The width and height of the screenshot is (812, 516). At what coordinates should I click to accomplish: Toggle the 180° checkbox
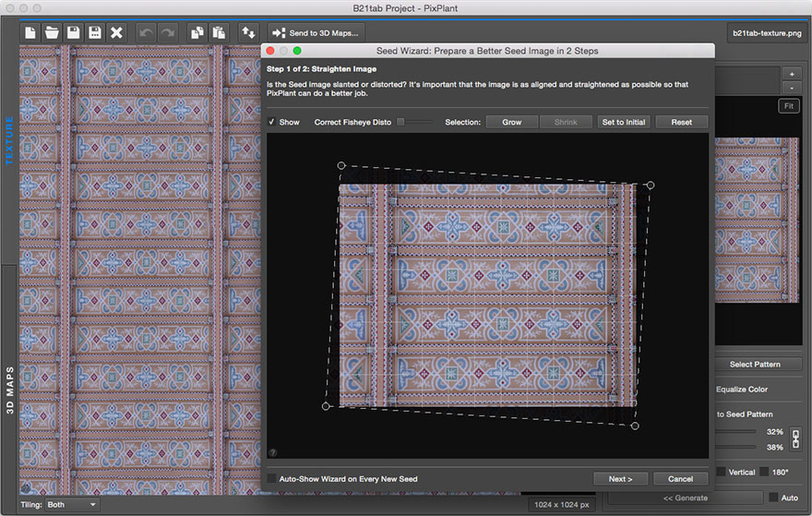click(x=764, y=472)
